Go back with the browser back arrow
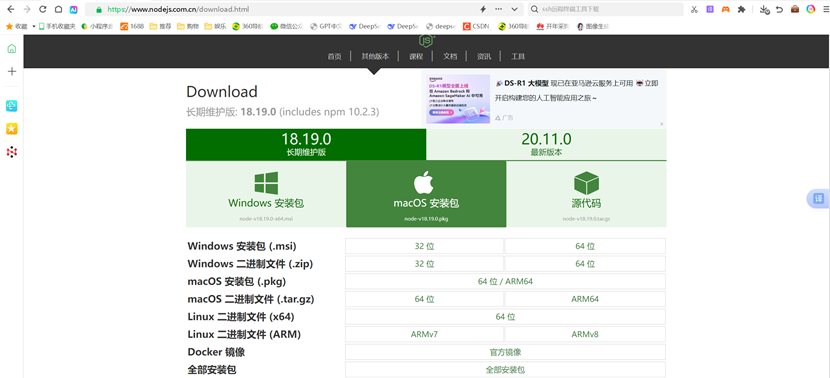Image resolution: width=830 pixels, height=378 pixels. pos(11,9)
